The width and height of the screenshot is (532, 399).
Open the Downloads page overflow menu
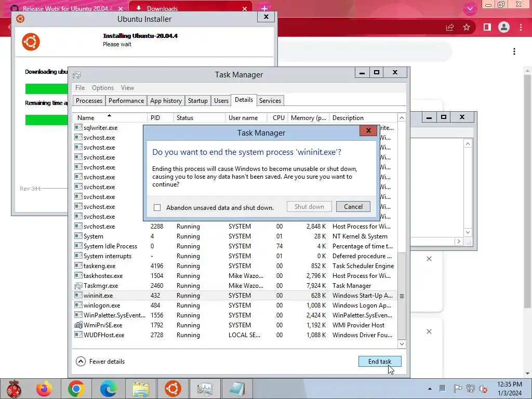[x=514, y=51]
